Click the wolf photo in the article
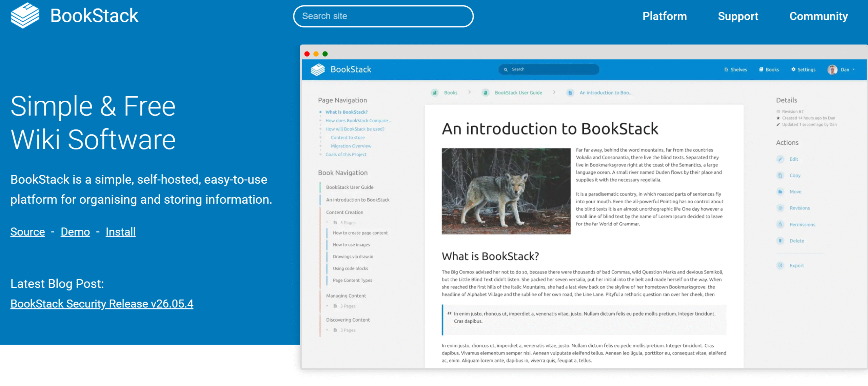868x386 pixels. click(506, 191)
